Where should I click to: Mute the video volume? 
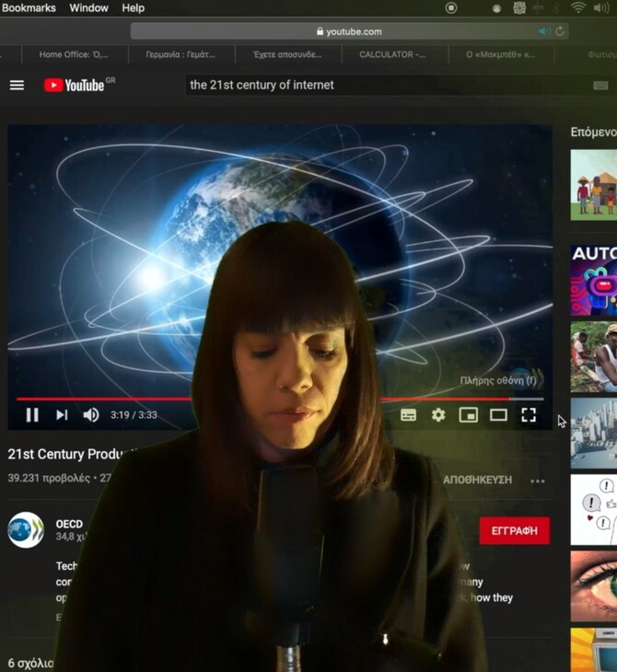[x=91, y=415]
